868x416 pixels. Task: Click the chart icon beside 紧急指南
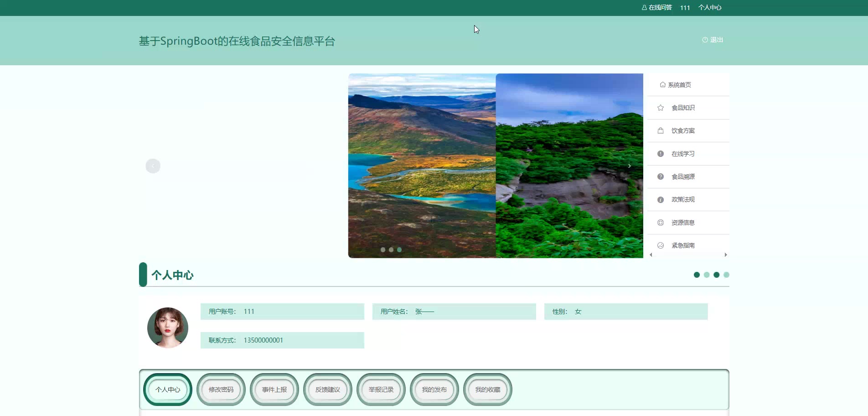tap(660, 245)
